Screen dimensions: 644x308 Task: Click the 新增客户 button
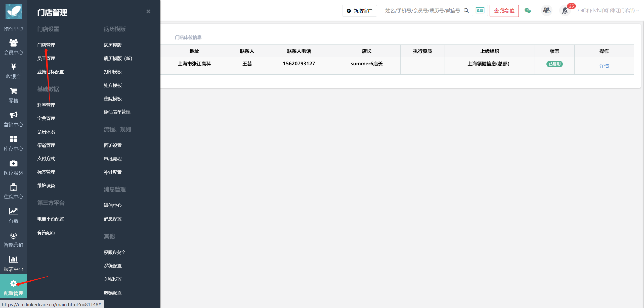point(360,11)
